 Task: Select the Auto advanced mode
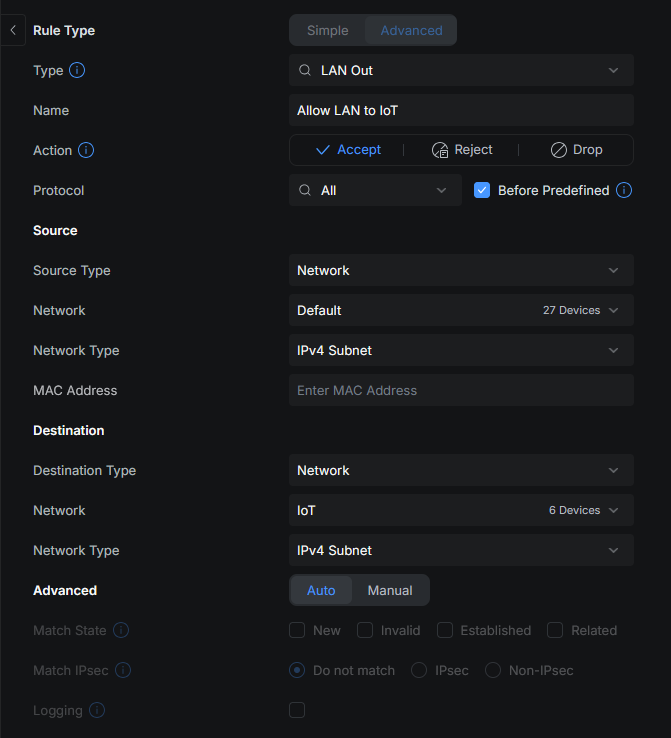(321, 590)
